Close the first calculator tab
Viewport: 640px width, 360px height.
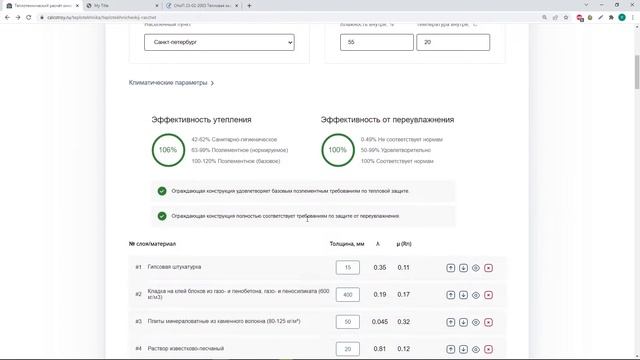(77, 6)
